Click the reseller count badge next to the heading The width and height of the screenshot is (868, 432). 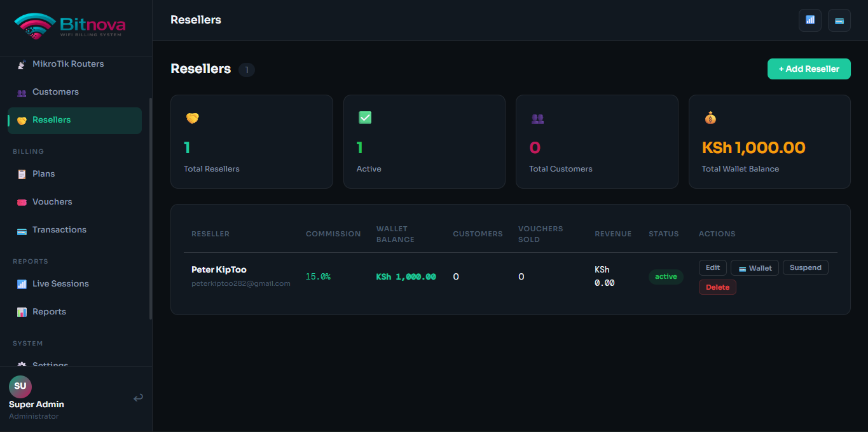click(247, 70)
